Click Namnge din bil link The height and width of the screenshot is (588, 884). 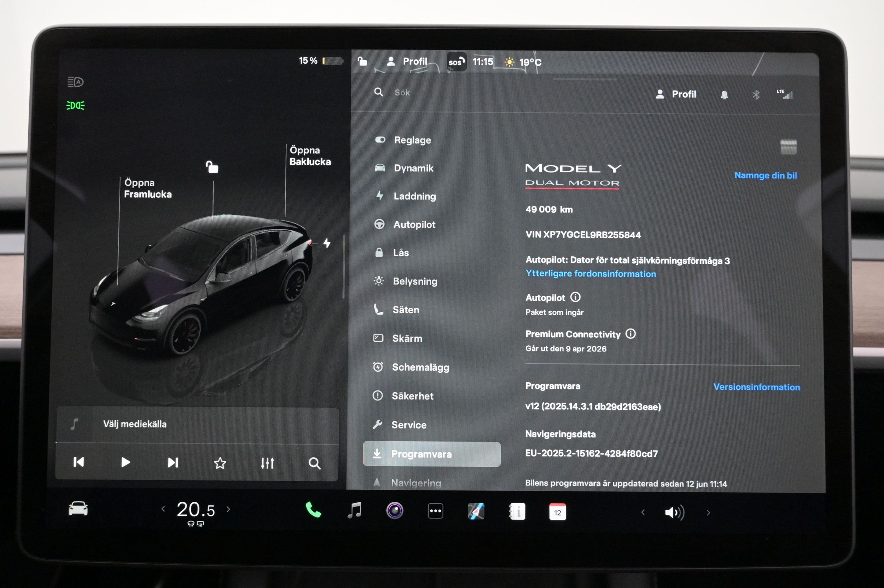pos(766,175)
